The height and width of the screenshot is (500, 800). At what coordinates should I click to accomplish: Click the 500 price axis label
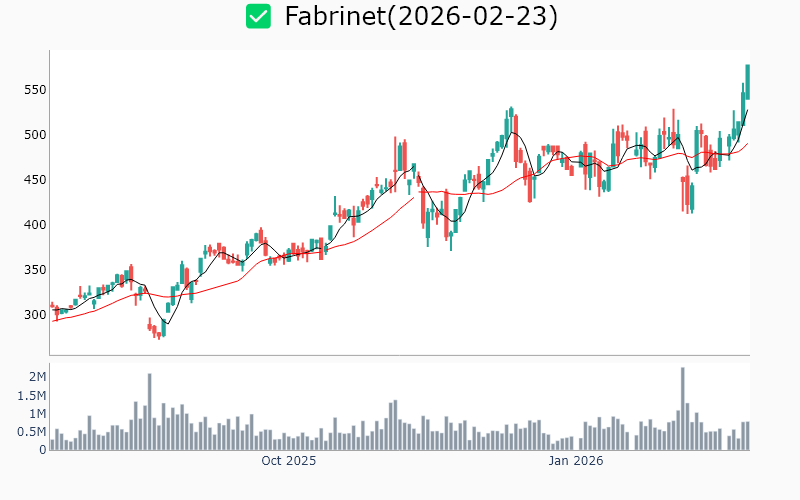(x=36, y=135)
